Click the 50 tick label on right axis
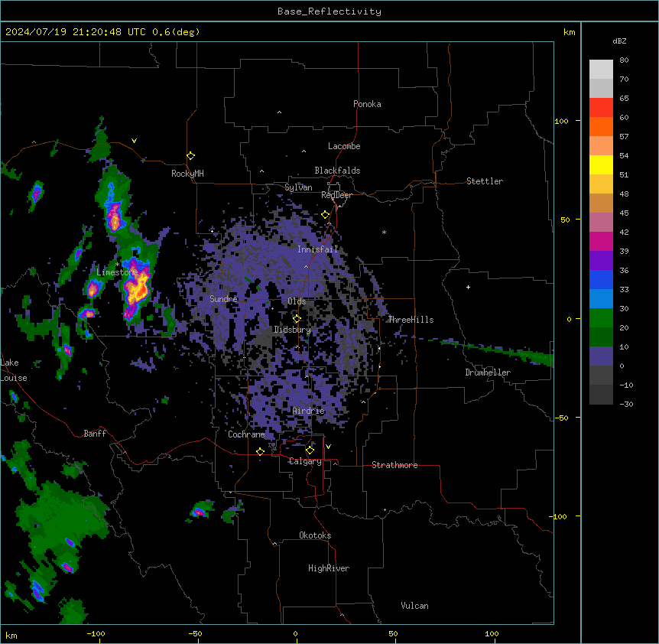Screen dimensions: 659x644 (x=565, y=220)
